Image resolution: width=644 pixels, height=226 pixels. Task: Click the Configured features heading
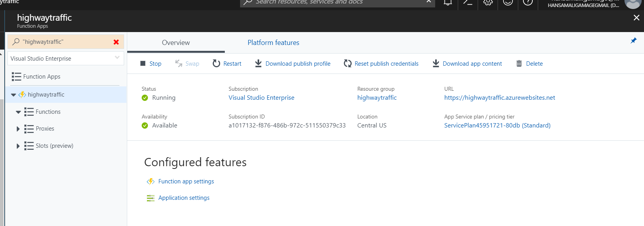point(196,162)
